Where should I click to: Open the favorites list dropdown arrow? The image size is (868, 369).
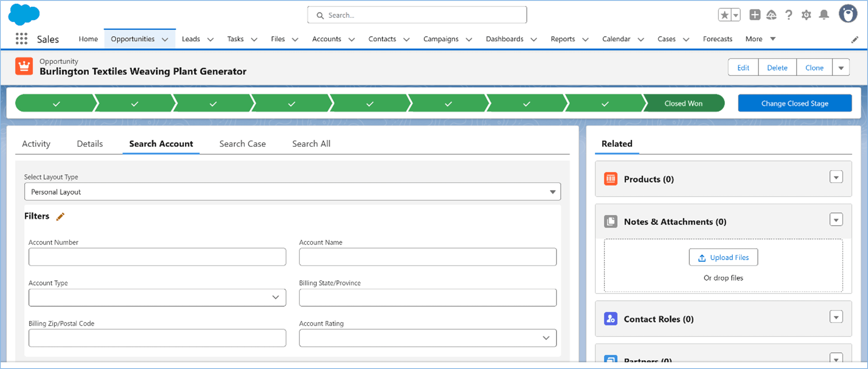coord(736,15)
